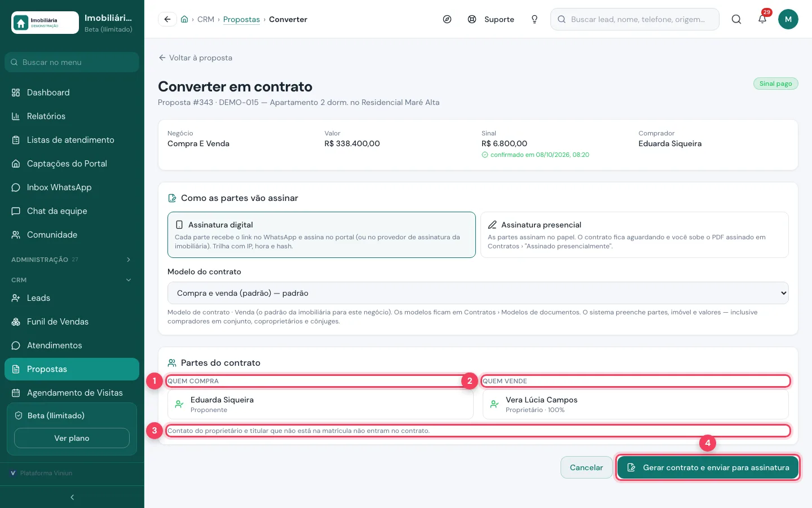This screenshot has height=508, width=812.
Task: Click the Dashboard grid icon in sidebar
Action: [16, 93]
